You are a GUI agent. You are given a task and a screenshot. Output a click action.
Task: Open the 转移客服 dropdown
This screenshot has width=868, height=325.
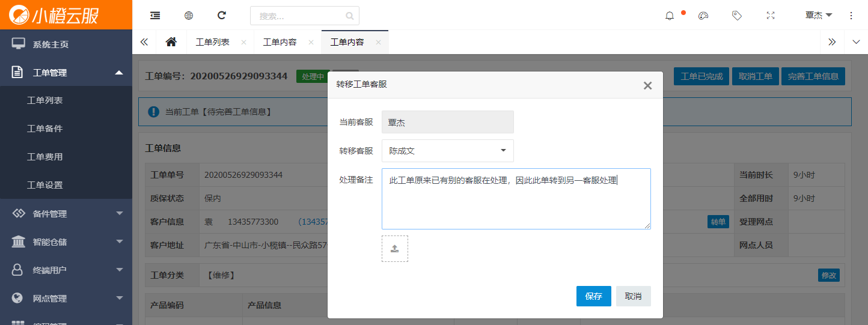click(448, 151)
